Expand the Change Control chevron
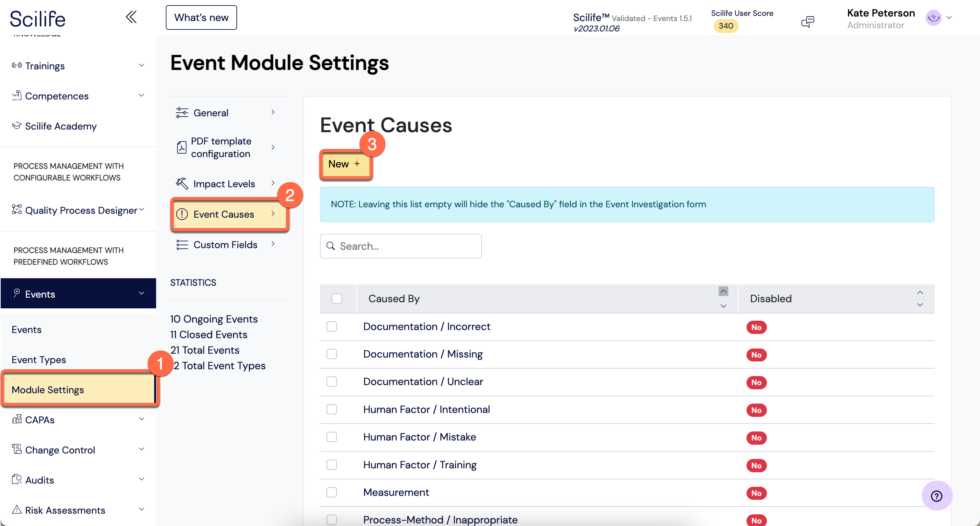This screenshot has width=980, height=526. (x=142, y=449)
